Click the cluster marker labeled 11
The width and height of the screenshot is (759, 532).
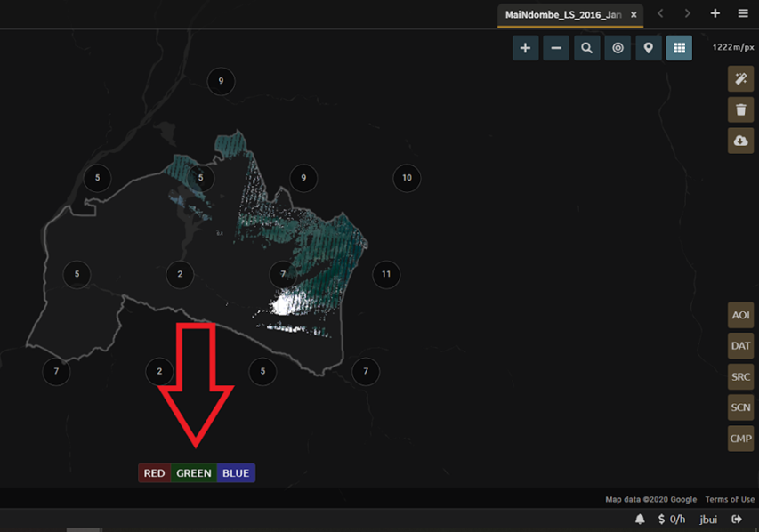[x=385, y=274]
